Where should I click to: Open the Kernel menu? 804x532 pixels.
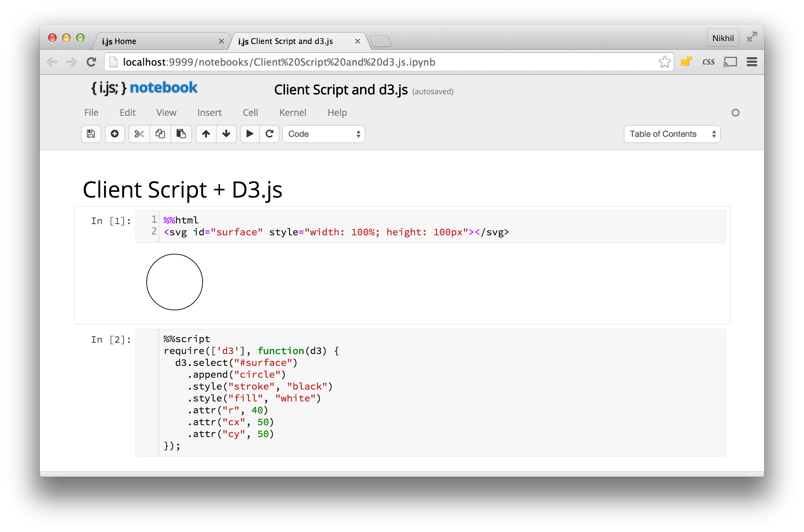pyautogui.click(x=292, y=113)
